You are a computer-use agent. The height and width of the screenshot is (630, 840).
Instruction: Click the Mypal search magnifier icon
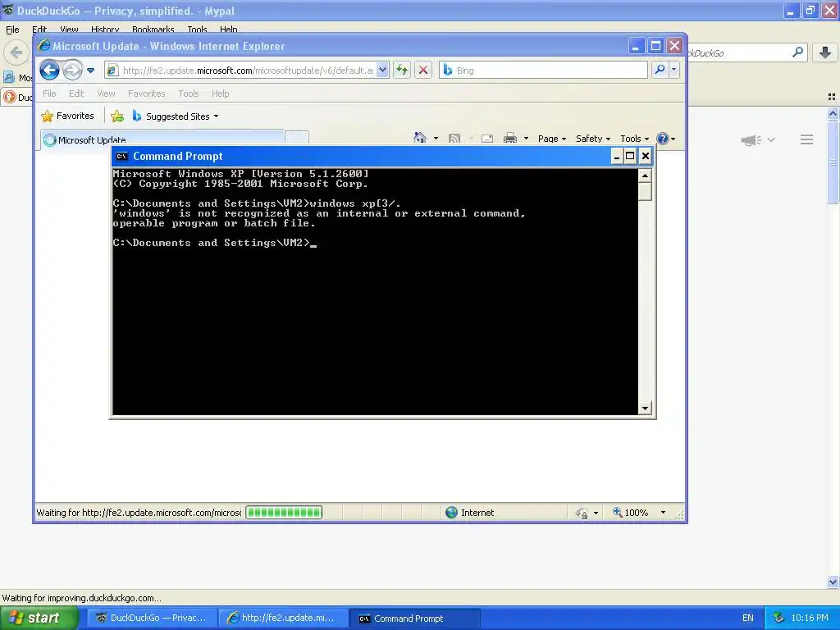point(797,52)
